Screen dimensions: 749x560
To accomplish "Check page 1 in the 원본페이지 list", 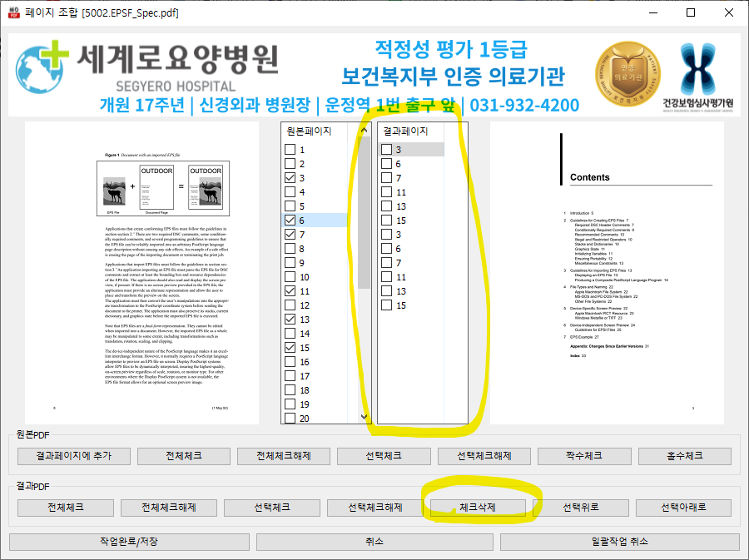I will pyautogui.click(x=290, y=150).
